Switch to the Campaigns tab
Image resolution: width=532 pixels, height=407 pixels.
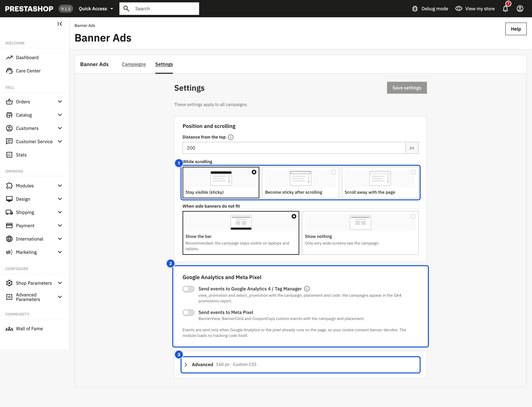[x=134, y=64]
